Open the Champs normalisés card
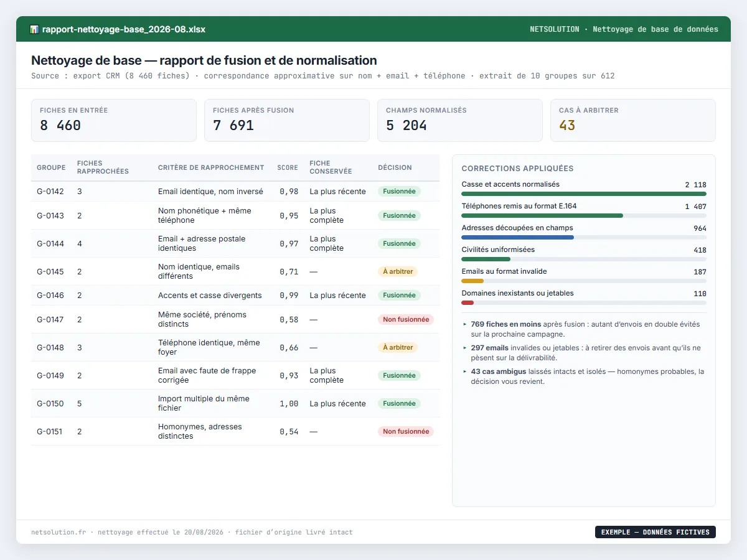Image resolution: width=747 pixels, height=560 pixels. coord(460,120)
